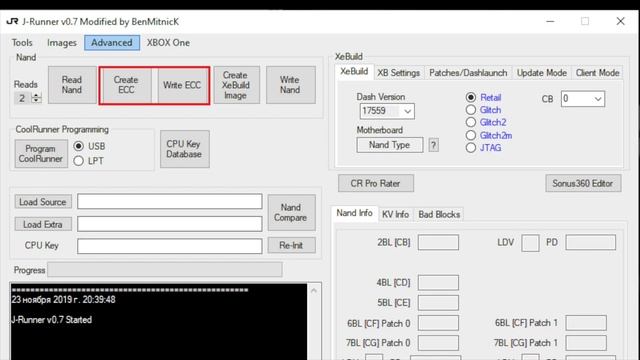Select the LPT radio option
Screen dimensions: 640x360
pyautogui.click(x=79, y=161)
